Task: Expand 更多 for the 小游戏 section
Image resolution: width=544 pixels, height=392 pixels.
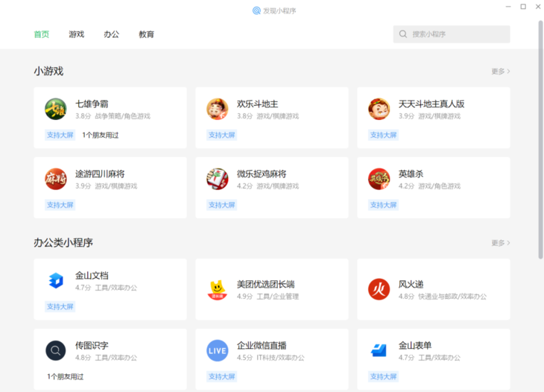Action: (501, 71)
